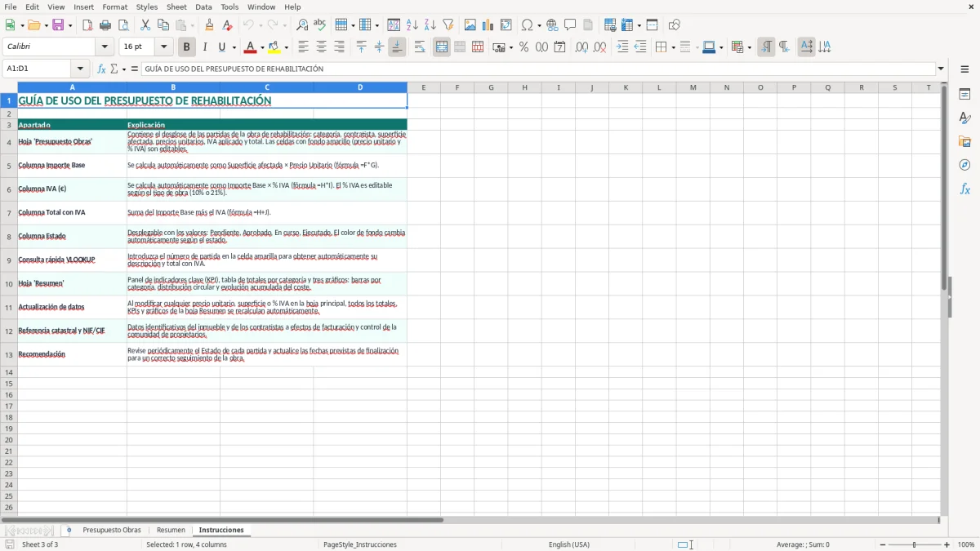
Task: Click the Copy icon
Action: pos(163,25)
